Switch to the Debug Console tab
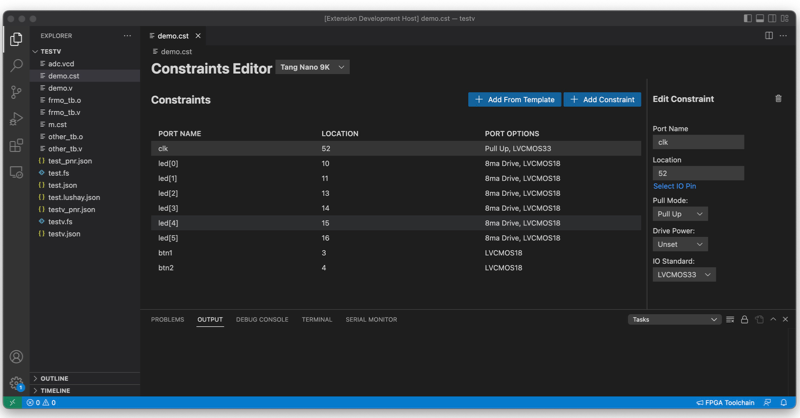800x418 pixels. click(262, 319)
